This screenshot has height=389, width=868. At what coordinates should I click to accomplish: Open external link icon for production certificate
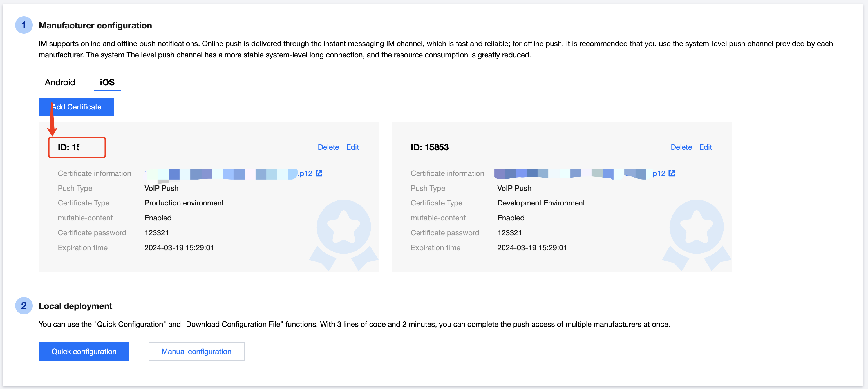coord(319,173)
